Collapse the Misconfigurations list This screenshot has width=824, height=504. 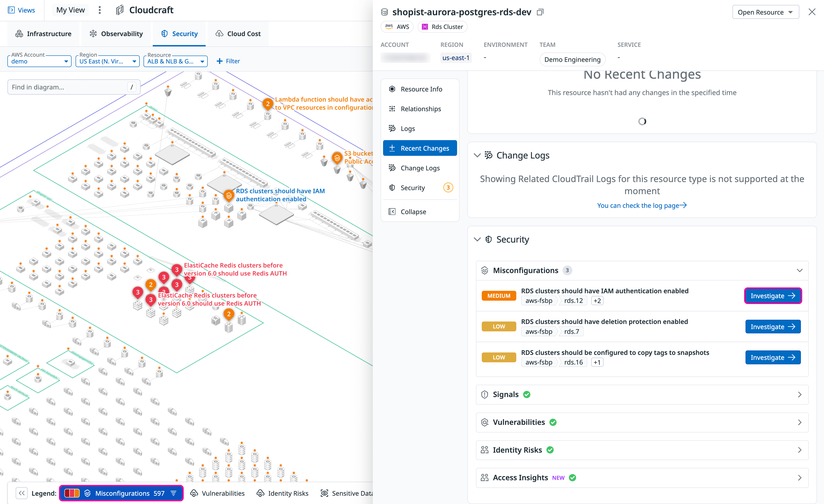pyautogui.click(x=800, y=270)
